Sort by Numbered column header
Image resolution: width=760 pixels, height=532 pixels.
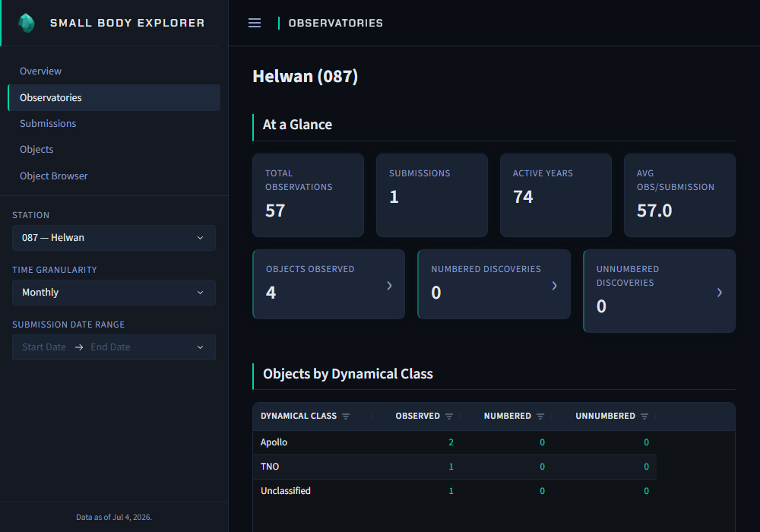pos(508,416)
